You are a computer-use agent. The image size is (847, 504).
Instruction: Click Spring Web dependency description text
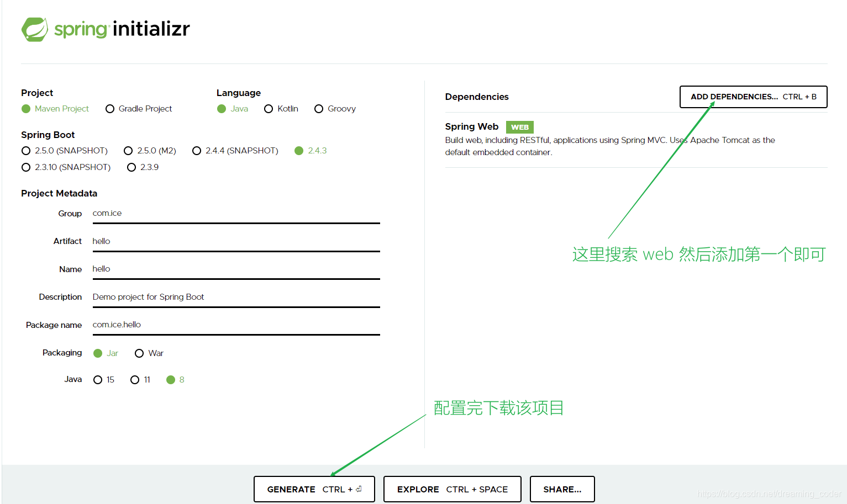(x=610, y=146)
